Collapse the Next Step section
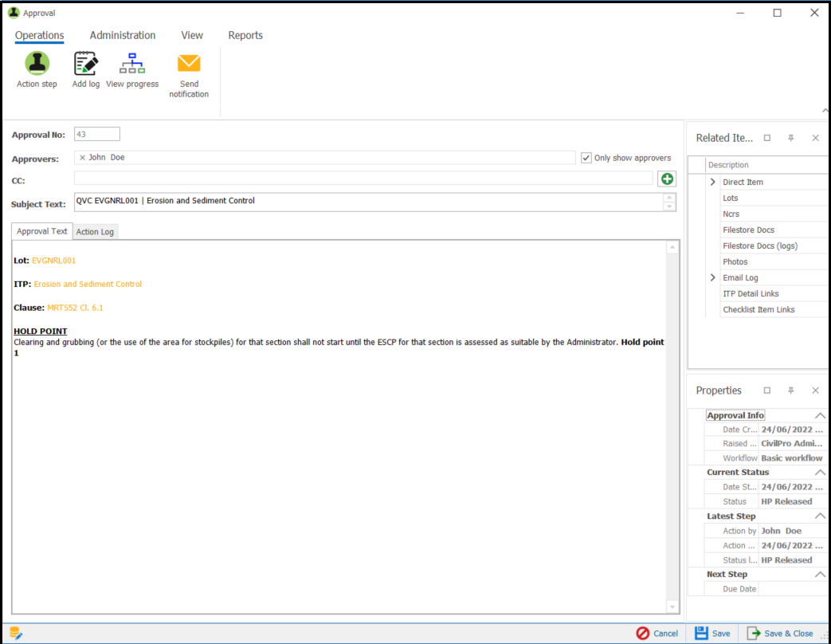Viewport: 831px width, 644px height. [820, 574]
